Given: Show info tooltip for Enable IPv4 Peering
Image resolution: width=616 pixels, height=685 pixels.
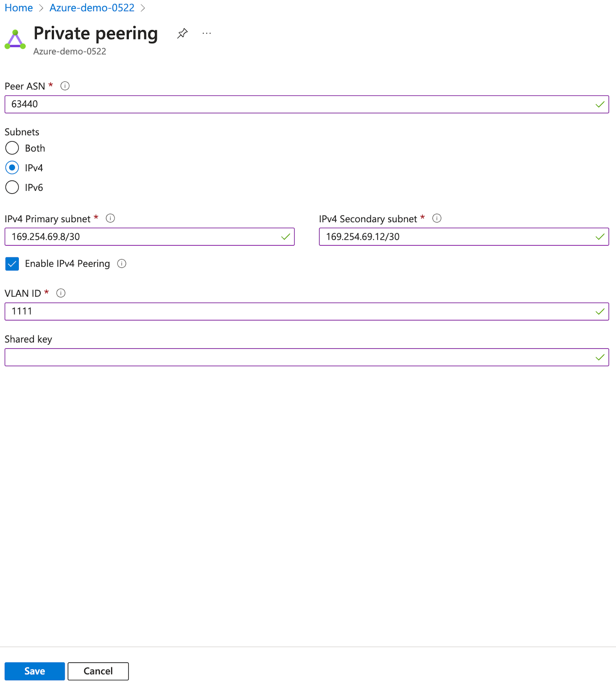Looking at the screenshot, I should tap(122, 264).
